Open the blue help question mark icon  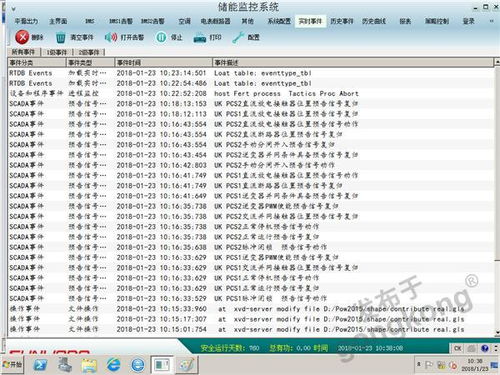pyautogui.click(x=485, y=348)
